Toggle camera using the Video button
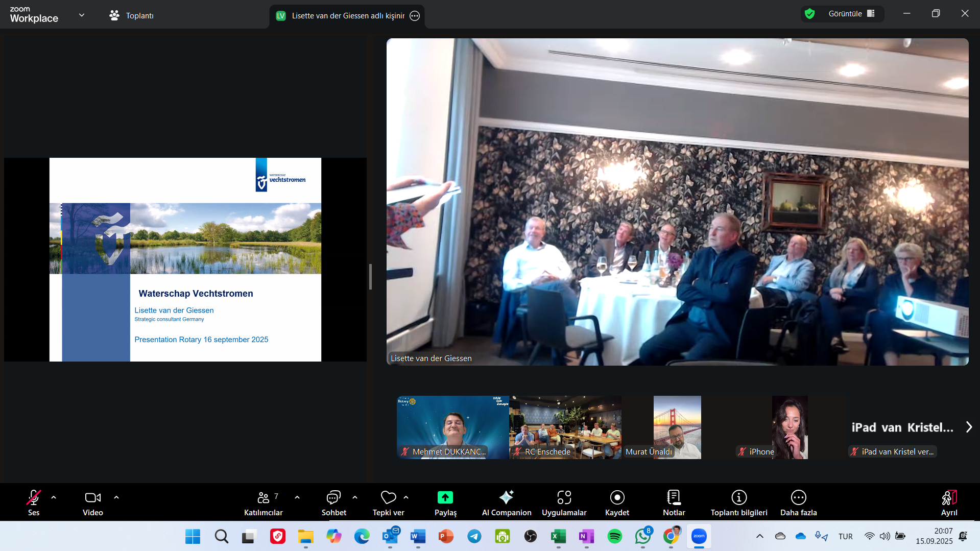 92,502
